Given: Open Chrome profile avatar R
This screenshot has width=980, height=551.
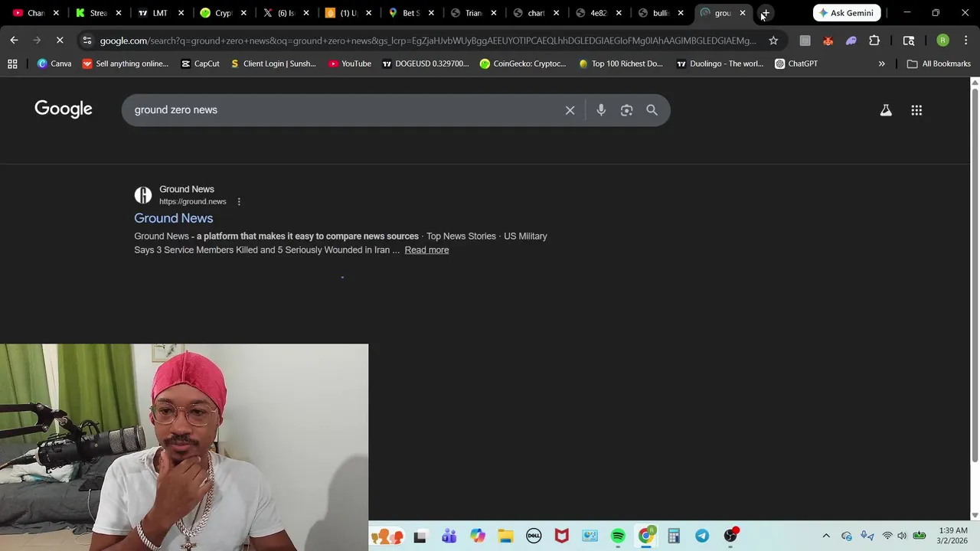Looking at the screenshot, I should click(x=943, y=41).
